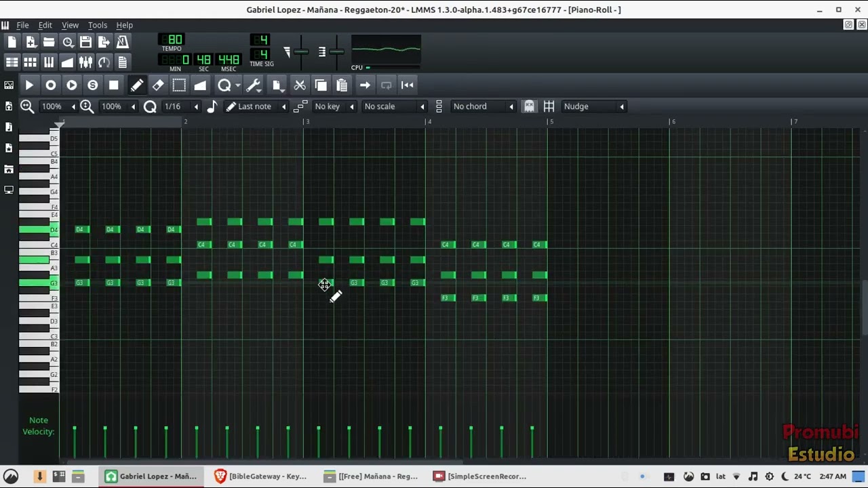
Task: Open the View menu
Action: [70, 25]
